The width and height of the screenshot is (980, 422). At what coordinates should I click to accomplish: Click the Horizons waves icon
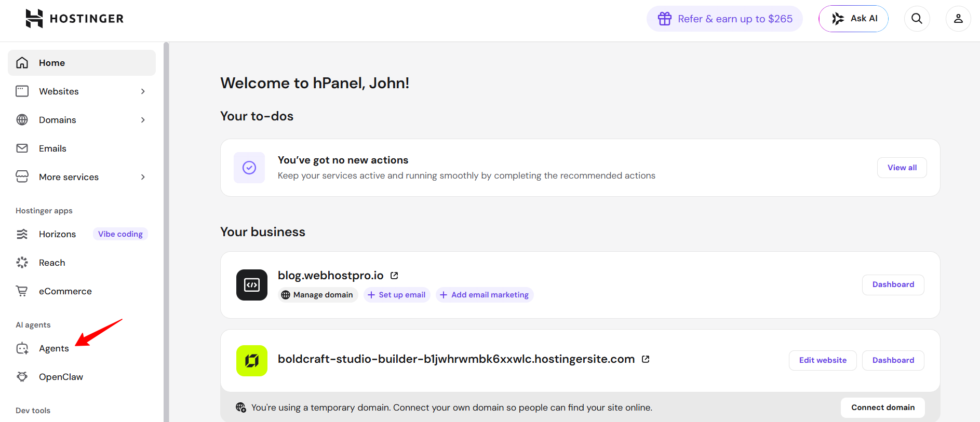click(x=22, y=234)
